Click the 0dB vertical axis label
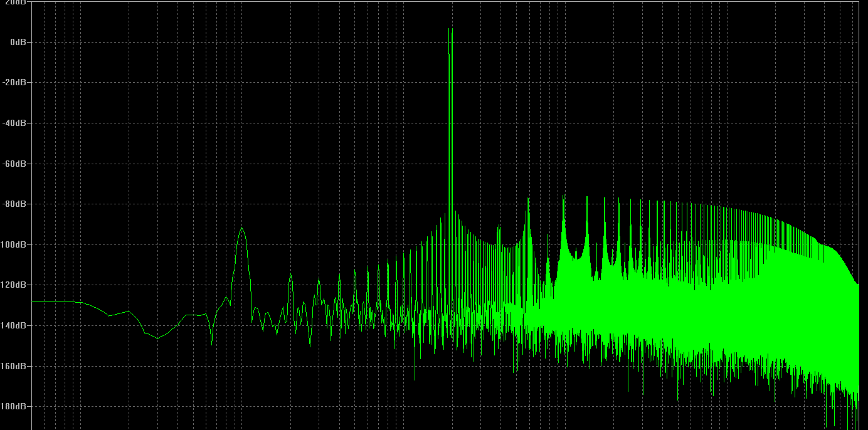This screenshot has height=430, width=868. [x=17, y=42]
